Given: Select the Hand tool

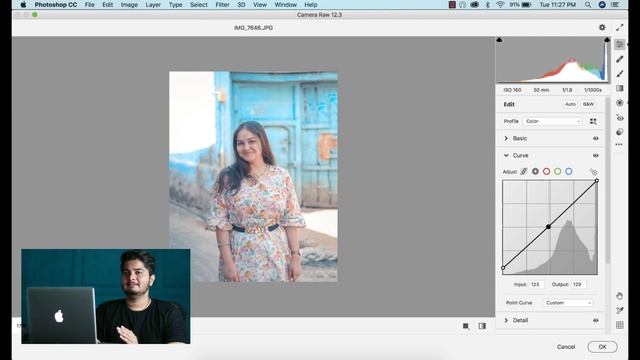Looking at the screenshot, I should click(620, 296).
